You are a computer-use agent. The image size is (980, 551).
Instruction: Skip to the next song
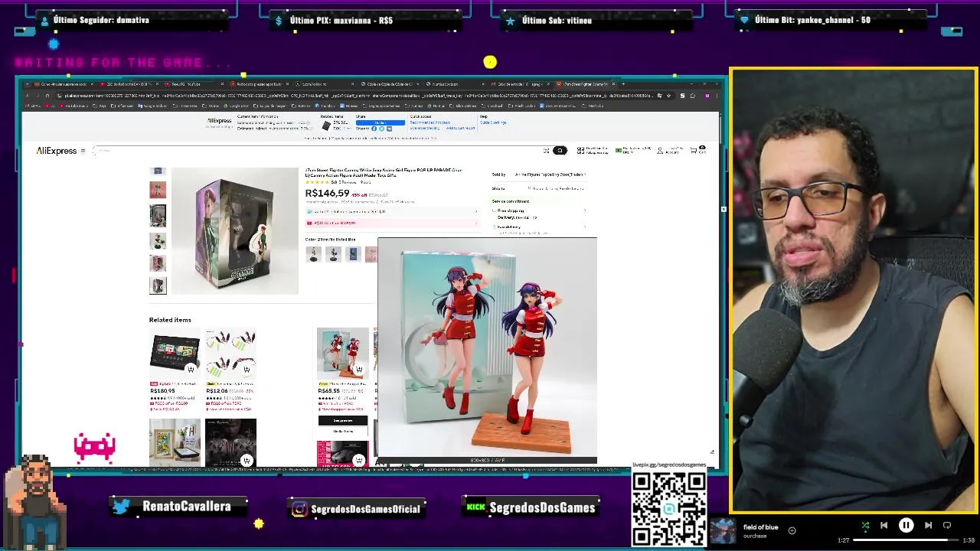click(x=928, y=525)
